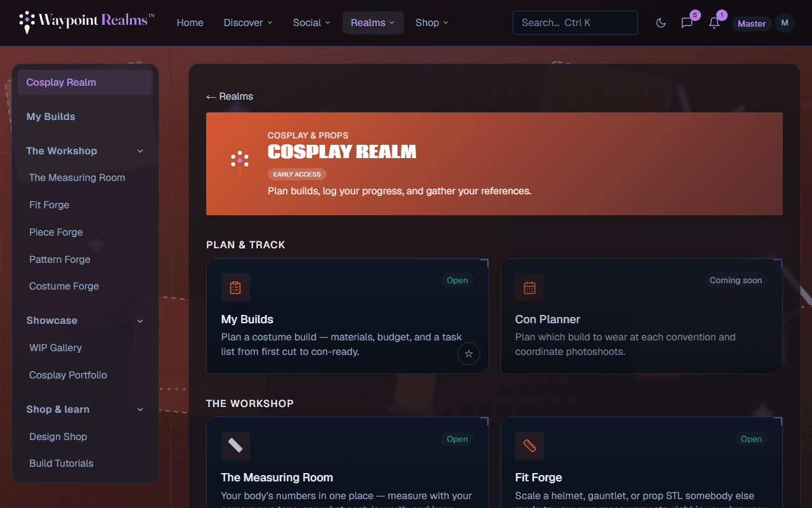The image size is (812, 508).
Task: Open The Measuring Room card title
Action: pos(277,478)
